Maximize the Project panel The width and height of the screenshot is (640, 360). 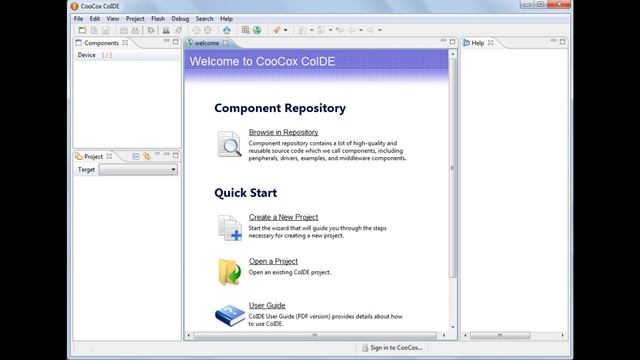tap(176, 156)
